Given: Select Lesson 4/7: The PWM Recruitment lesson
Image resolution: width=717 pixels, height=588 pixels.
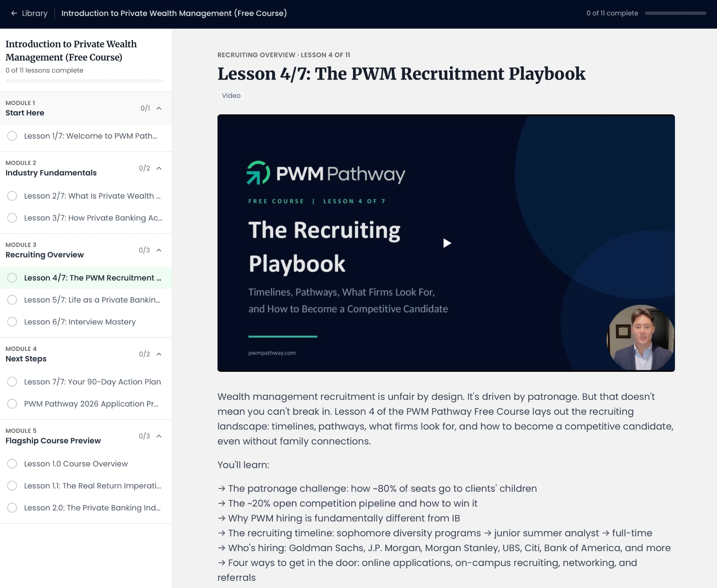Looking at the screenshot, I should click(x=86, y=278).
